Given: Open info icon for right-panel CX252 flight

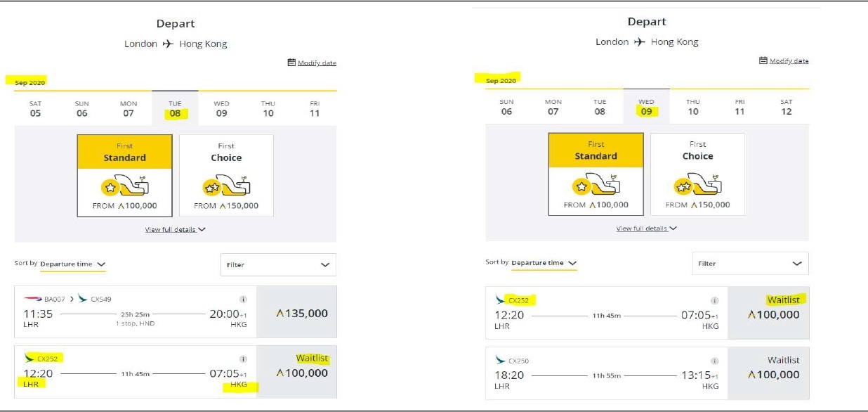Looking at the screenshot, I should (715, 300).
